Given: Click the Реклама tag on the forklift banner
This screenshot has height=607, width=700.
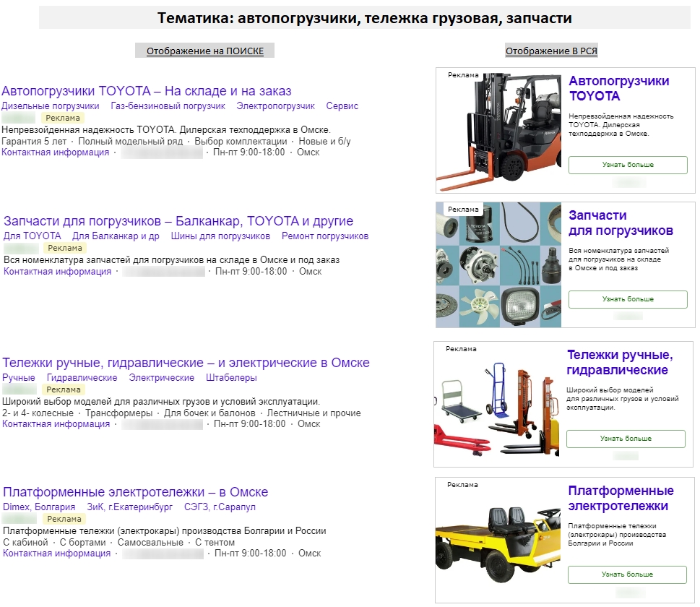Looking at the screenshot, I should pos(463,75).
